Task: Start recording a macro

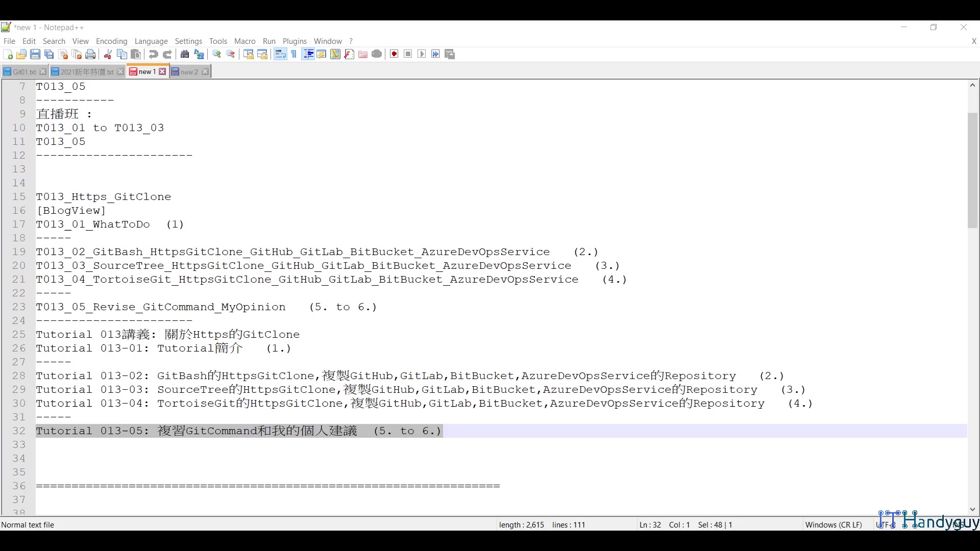Action: (x=394, y=54)
